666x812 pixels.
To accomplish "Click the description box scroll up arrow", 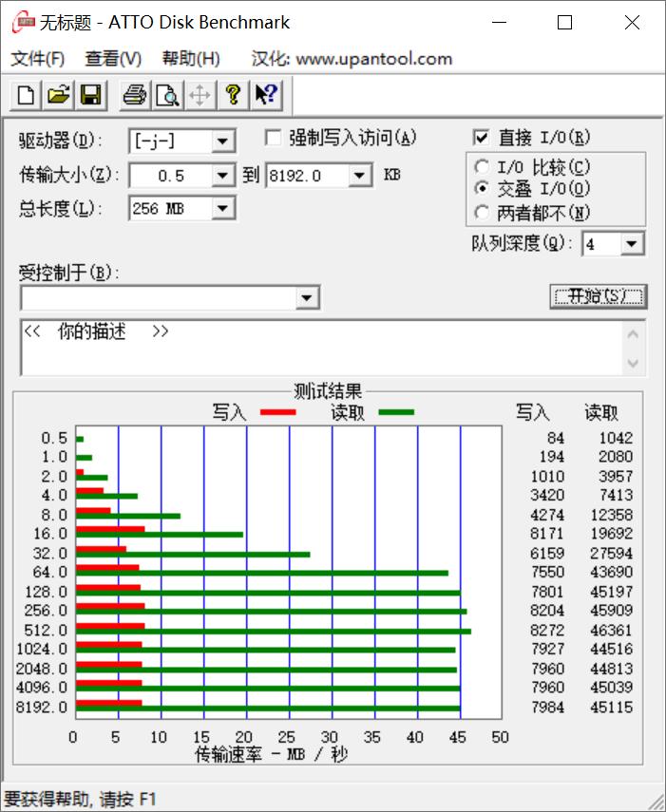I will click(x=633, y=334).
